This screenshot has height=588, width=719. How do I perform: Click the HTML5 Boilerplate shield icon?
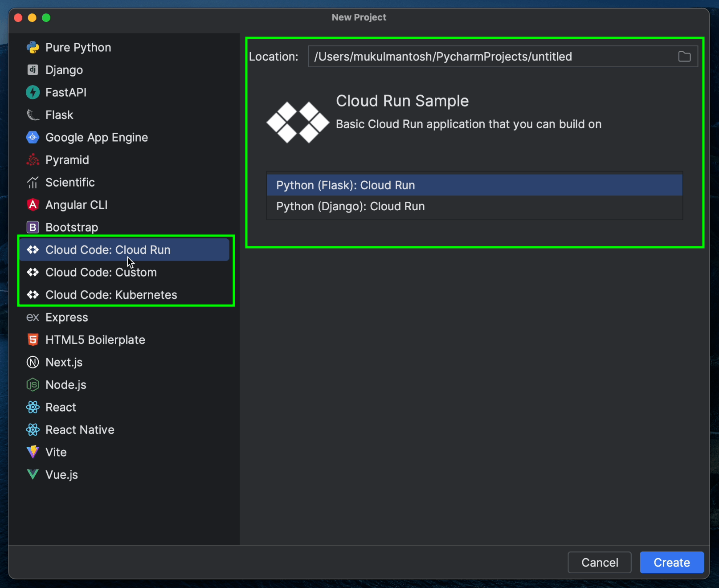point(33,340)
